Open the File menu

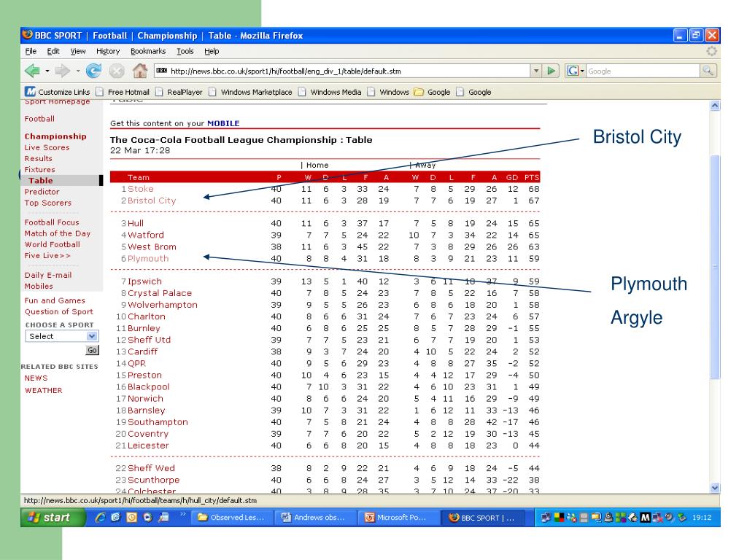point(31,51)
